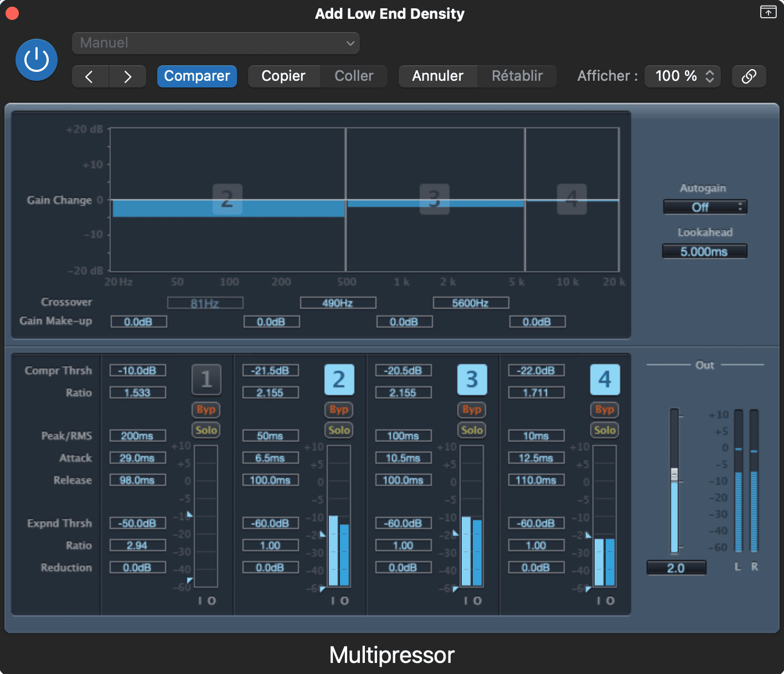The width and height of the screenshot is (784, 674).
Task: Click band 1 Peak/RMS 200ms field
Action: tap(137, 435)
